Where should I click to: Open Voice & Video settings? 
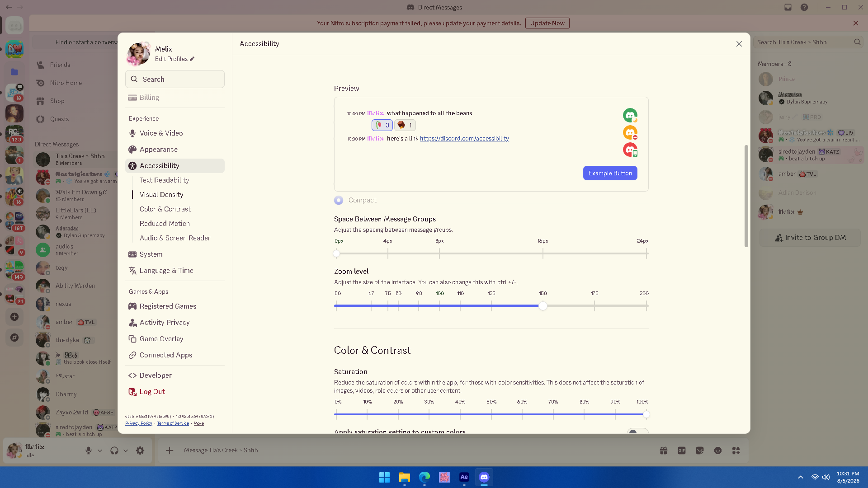tap(175, 133)
